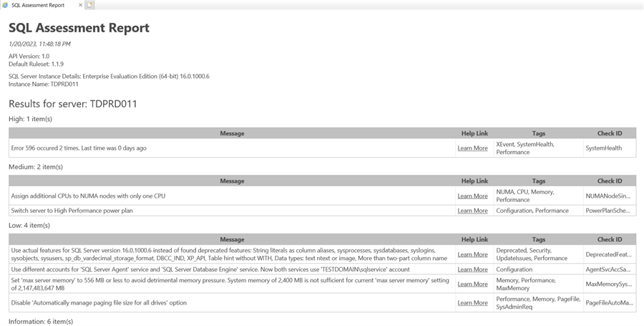The height and width of the screenshot is (326, 644).
Task: Click the 'Instance Name: TDPRD011' line
Action: coord(43,84)
